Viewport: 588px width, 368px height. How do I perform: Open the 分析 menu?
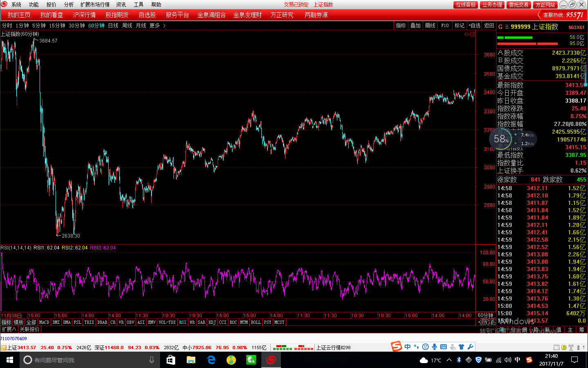[x=69, y=4]
